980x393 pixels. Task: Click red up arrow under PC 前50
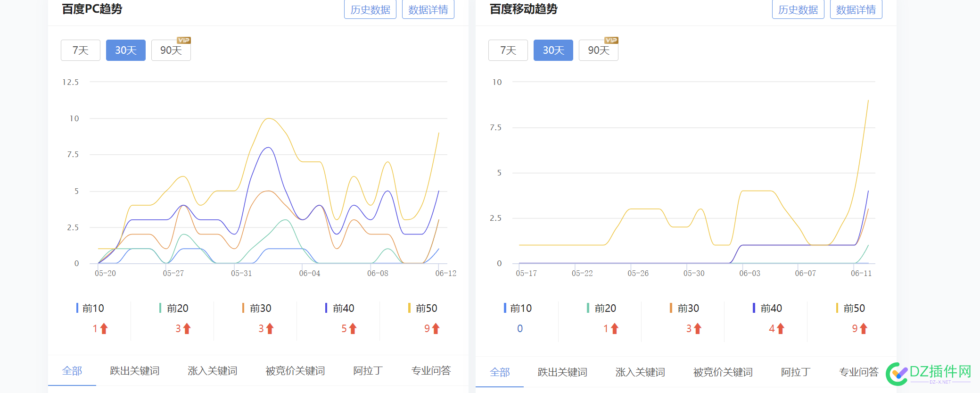click(436, 328)
